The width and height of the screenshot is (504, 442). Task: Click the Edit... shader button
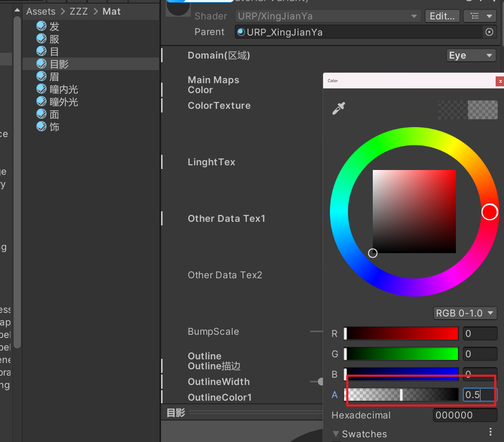pyautogui.click(x=442, y=16)
